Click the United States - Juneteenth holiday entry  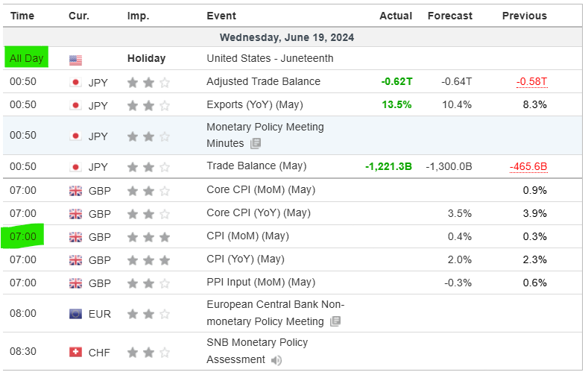click(x=270, y=59)
